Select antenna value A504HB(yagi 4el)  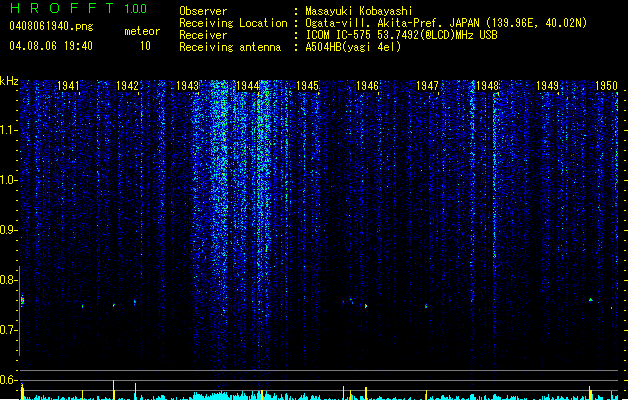[353, 47]
